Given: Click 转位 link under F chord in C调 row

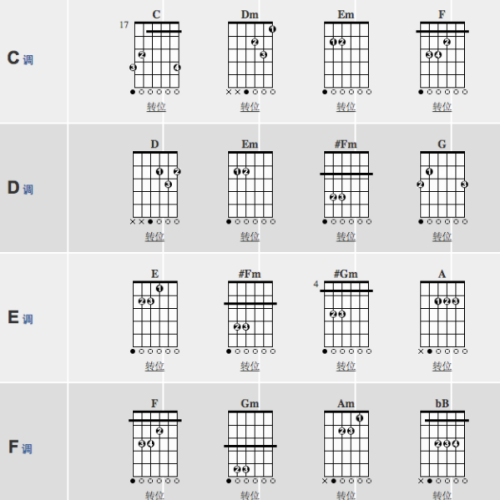Looking at the screenshot, I should pos(442,107).
